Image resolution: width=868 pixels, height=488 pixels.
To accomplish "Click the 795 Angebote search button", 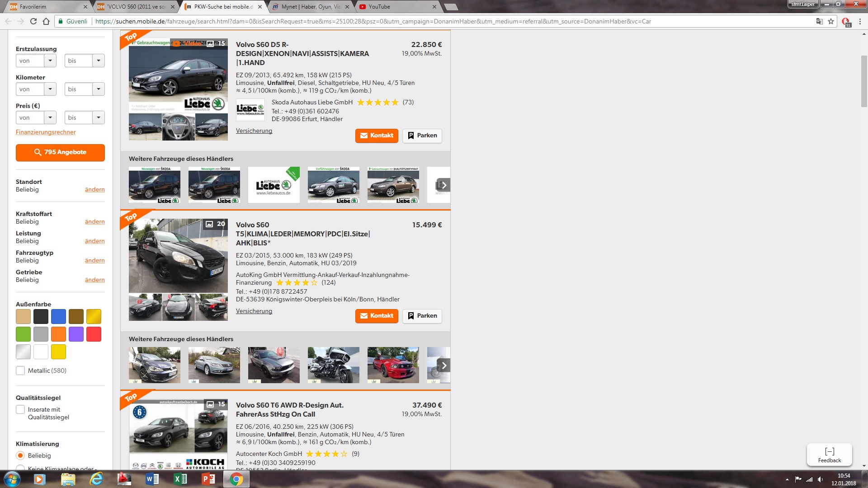I will (60, 152).
